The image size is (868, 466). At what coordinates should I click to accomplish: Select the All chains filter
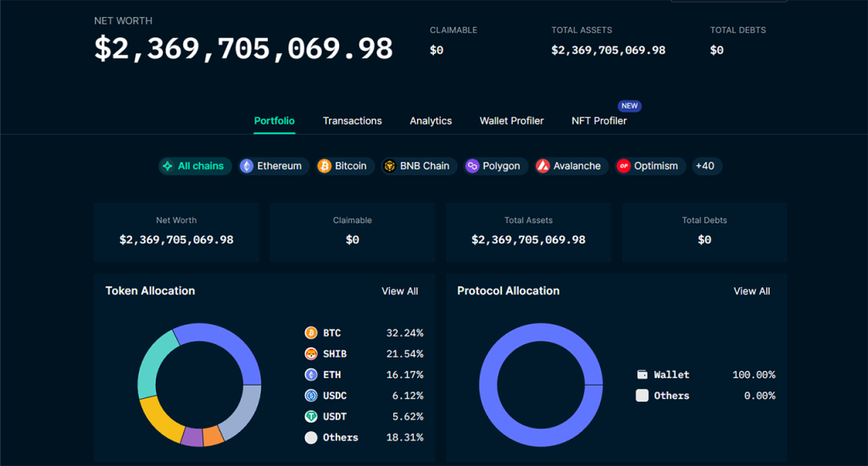tap(195, 166)
